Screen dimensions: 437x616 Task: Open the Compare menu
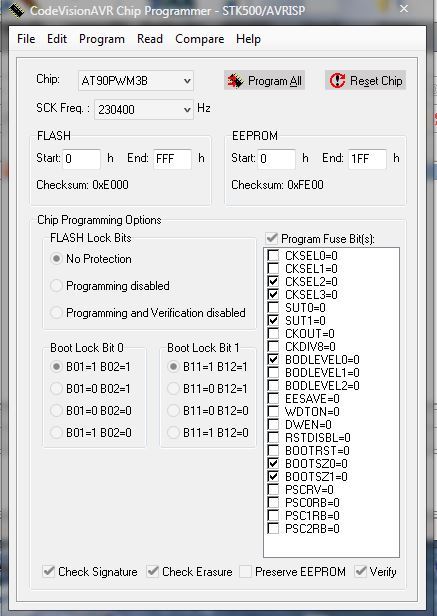pos(200,39)
